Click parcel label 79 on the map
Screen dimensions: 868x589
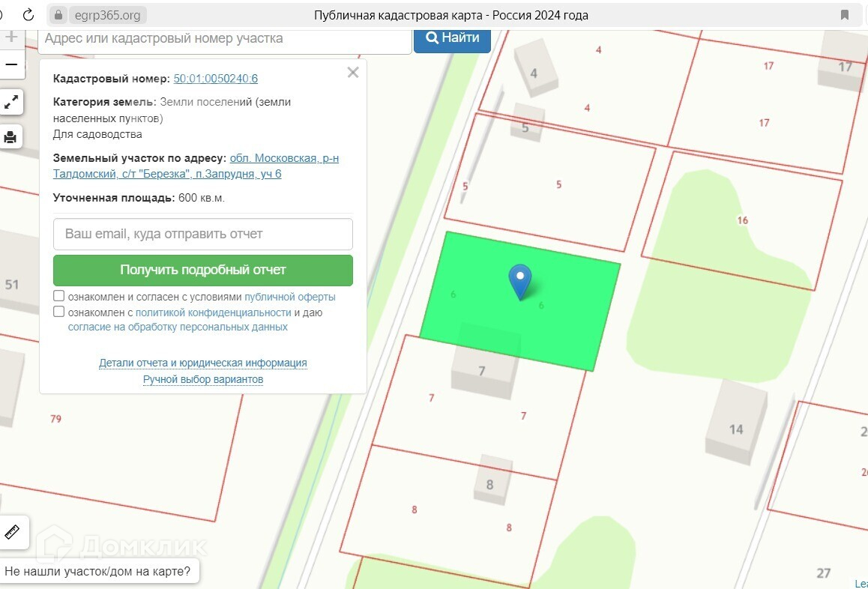tap(56, 419)
